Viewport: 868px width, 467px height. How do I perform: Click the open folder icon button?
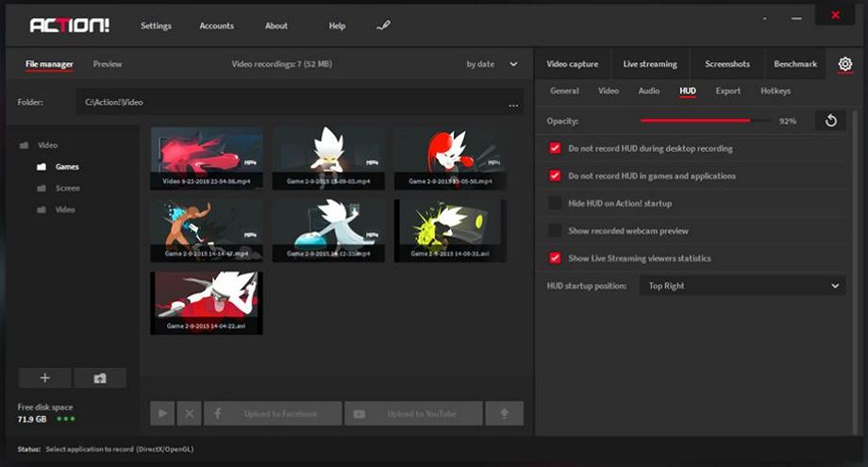[100, 378]
